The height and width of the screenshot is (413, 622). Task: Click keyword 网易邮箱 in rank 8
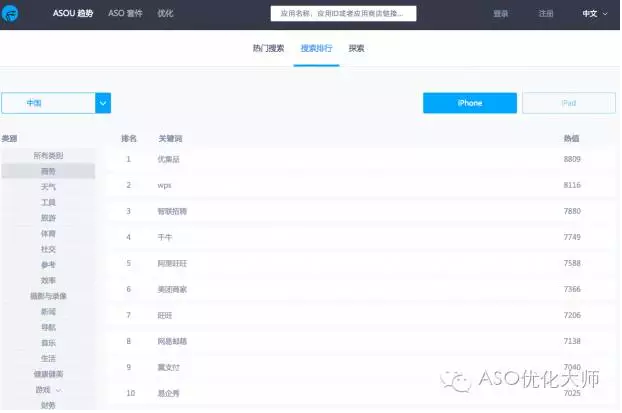[x=172, y=341]
